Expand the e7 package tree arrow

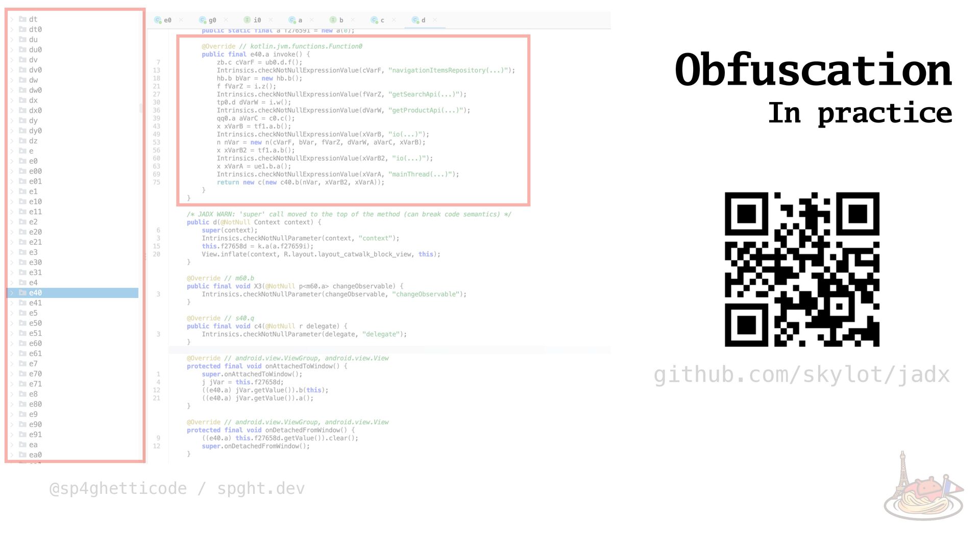coord(12,364)
